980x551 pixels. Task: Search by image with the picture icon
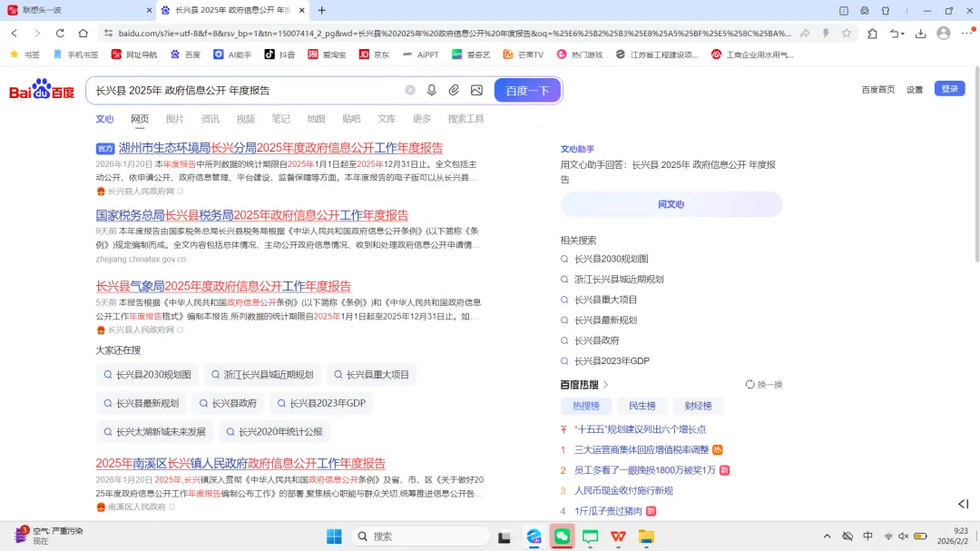(477, 90)
